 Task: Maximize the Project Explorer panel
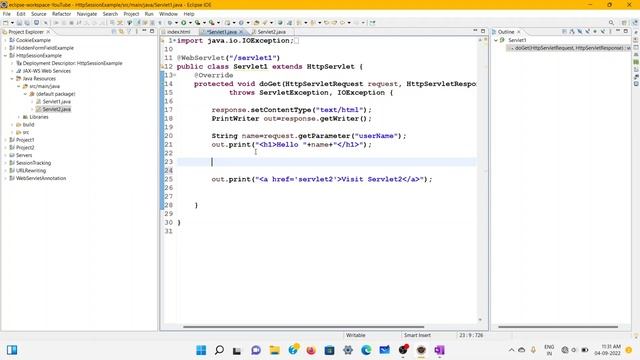point(152,31)
